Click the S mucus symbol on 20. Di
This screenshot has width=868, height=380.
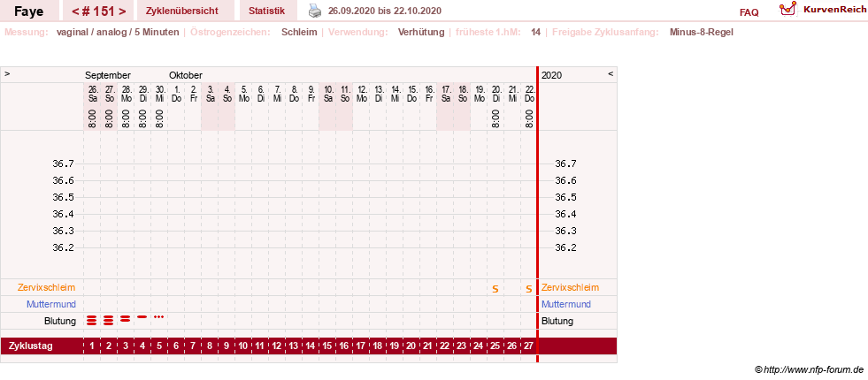click(495, 289)
